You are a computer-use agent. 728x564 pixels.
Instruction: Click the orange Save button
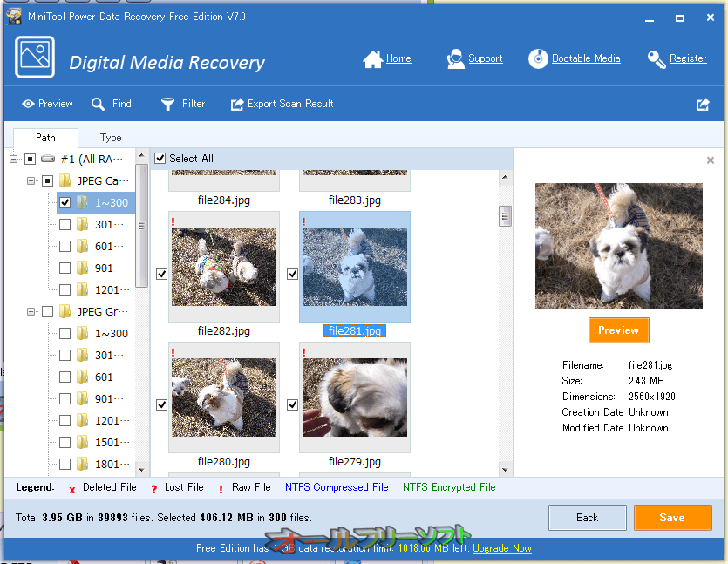coord(673,518)
